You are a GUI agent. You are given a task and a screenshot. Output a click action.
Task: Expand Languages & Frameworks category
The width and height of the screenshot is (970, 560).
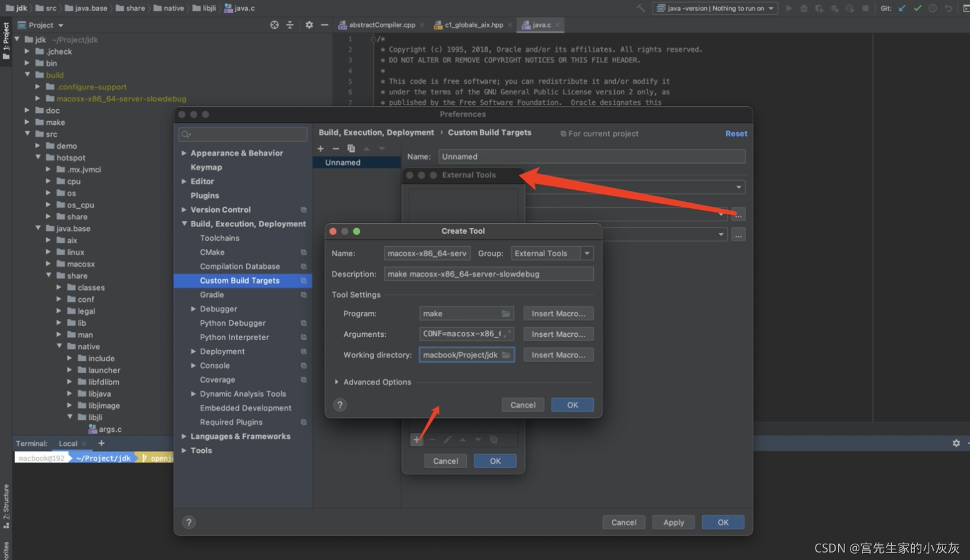click(x=184, y=436)
